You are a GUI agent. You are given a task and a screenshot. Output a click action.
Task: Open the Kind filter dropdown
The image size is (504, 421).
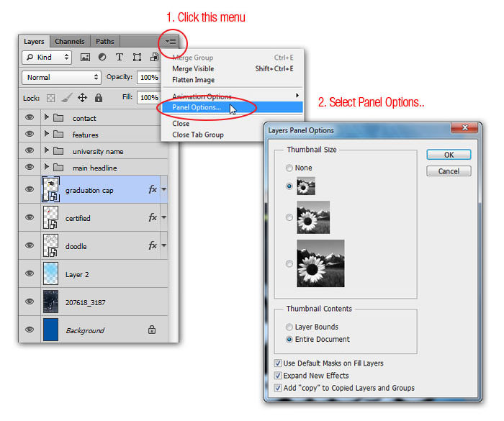point(47,58)
